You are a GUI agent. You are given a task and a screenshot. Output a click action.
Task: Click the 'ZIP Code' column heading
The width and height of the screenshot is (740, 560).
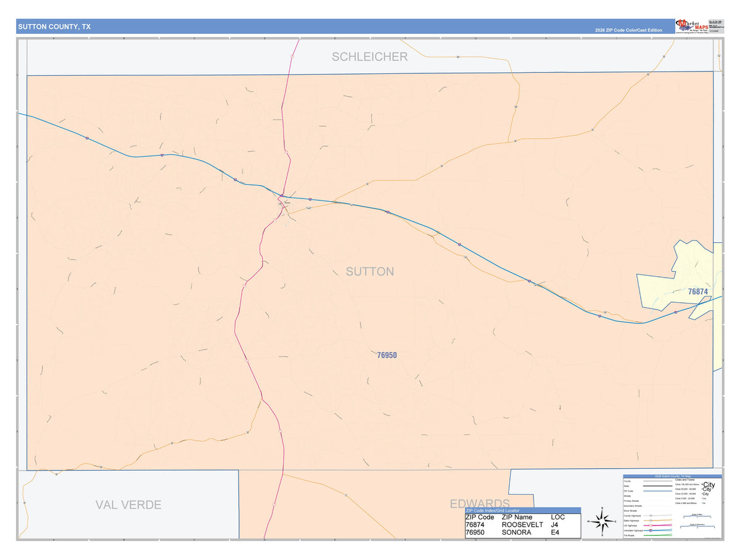[x=480, y=517]
